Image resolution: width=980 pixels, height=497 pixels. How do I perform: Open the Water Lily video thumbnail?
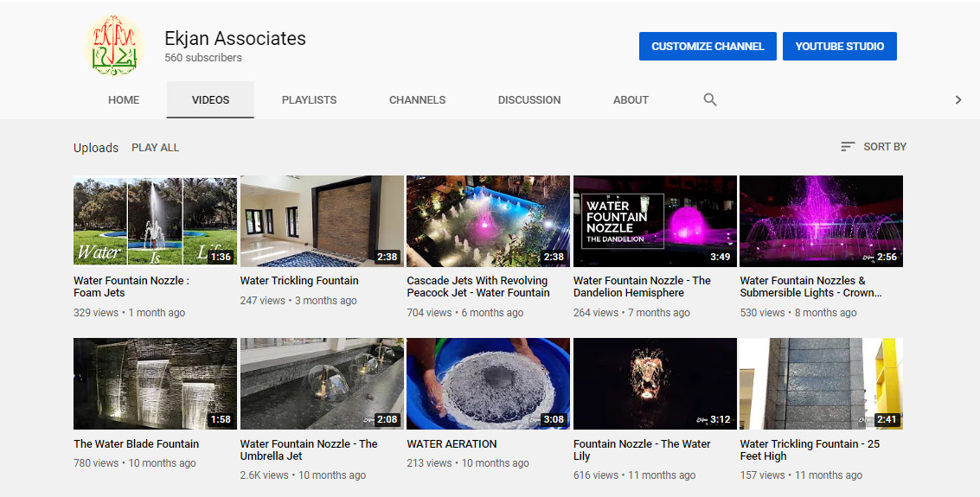click(x=655, y=384)
